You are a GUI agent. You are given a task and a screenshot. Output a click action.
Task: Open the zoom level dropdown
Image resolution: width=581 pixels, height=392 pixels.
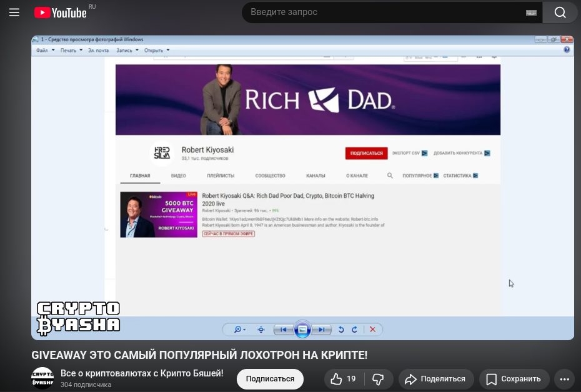coord(239,329)
